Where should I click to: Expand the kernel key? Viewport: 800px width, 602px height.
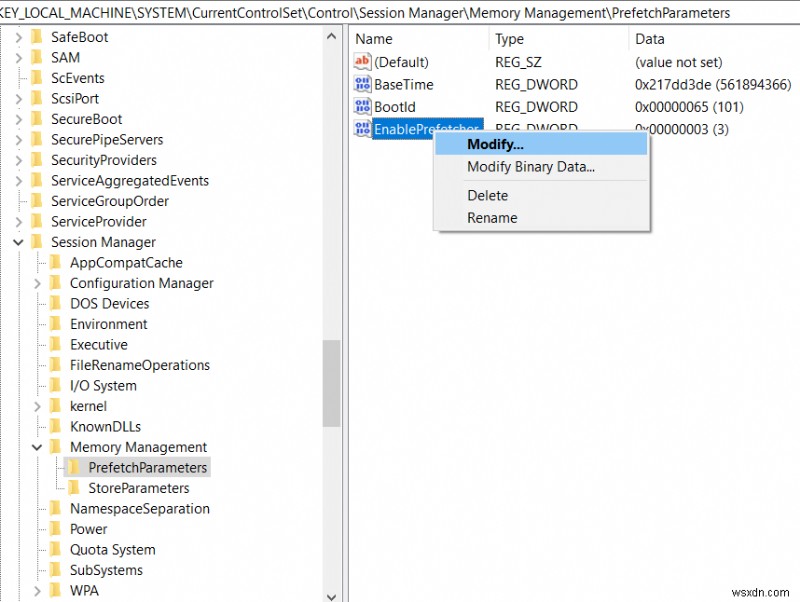click(x=37, y=406)
